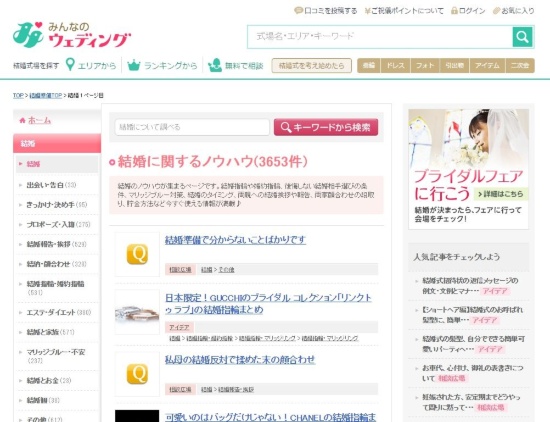This screenshot has height=422, width=550.
Task: Open the フォト tab
Action: point(425,66)
